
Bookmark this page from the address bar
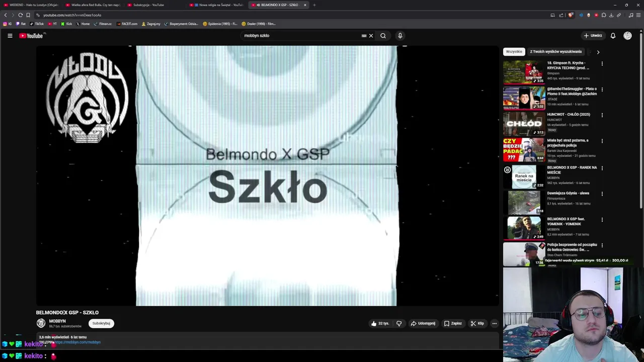coord(28,15)
